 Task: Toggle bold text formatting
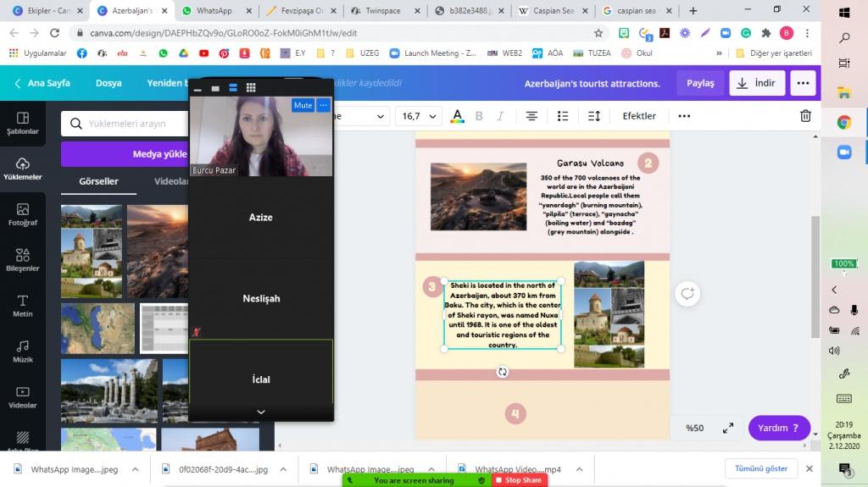click(x=479, y=116)
